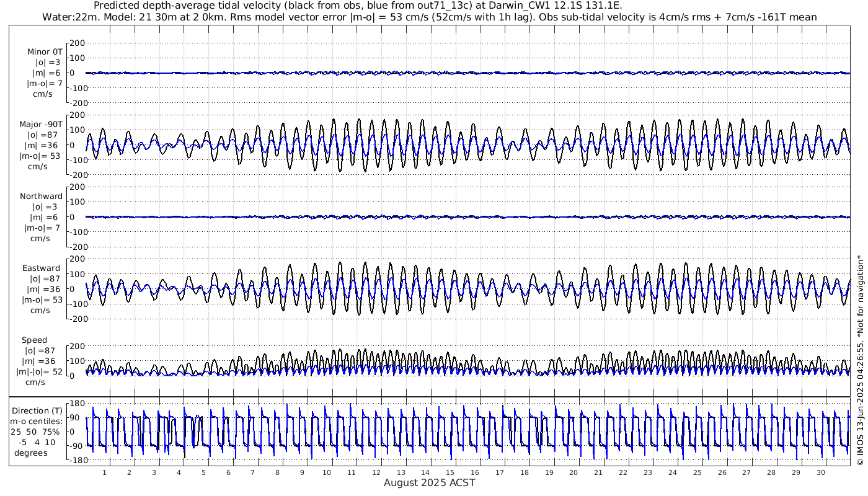
Task: Click the "August 2025 ACST" axis title
Action: 429,482
